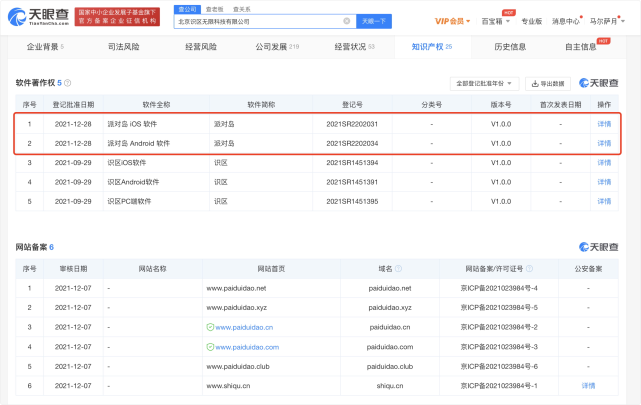641x405 pixels.
Task: Open 消息中心 in the header
Action: [x=566, y=21]
